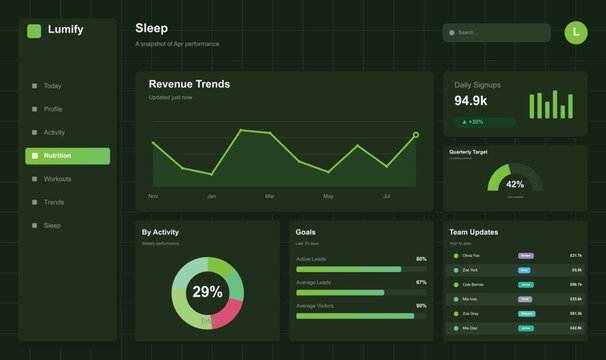Click the Olivia Fox name
This screenshot has height=360, width=606.
pyautogui.click(x=471, y=256)
